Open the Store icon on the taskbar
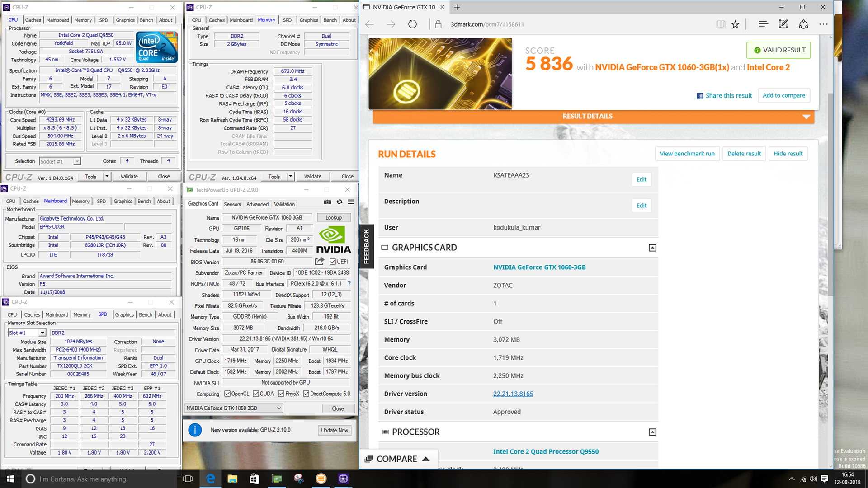Image resolution: width=868 pixels, height=488 pixels. coord(255,479)
